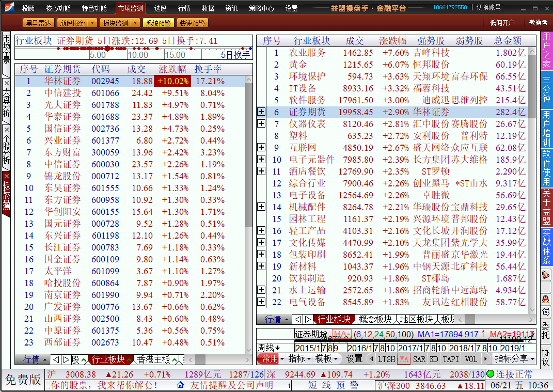Screen dimensions: 553x392
Task: Switch to the 地区板块 tab
Action: coord(416,319)
